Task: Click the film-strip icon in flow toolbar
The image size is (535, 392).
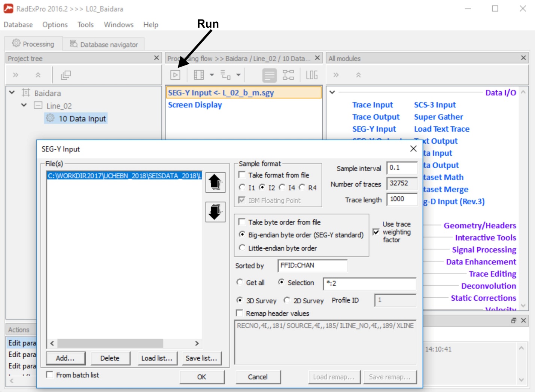Action: pyautogui.click(x=199, y=75)
